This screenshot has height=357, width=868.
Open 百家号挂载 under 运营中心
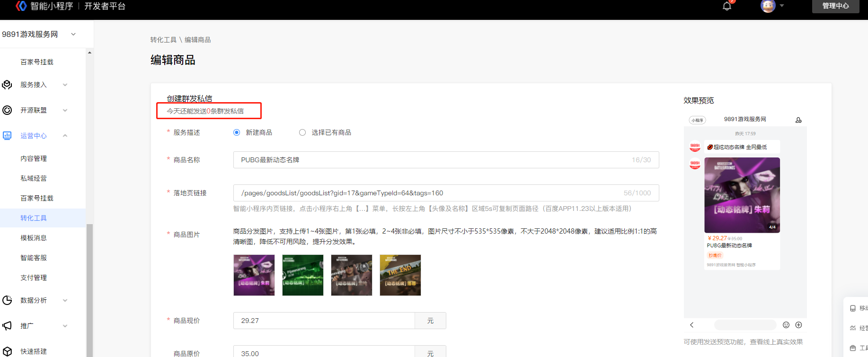click(x=37, y=198)
